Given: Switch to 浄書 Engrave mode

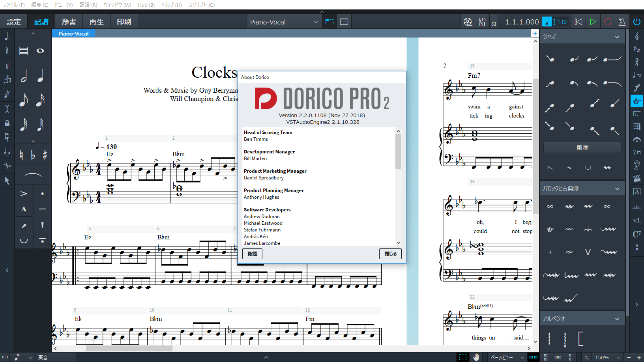Looking at the screenshot, I should 69,22.
